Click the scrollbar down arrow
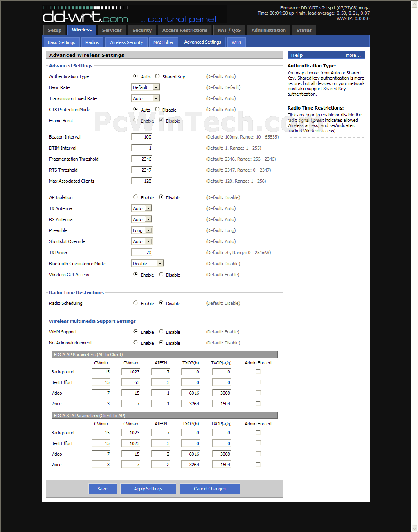Image resolution: width=418 pixels, height=532 pixels. pyautogui.click(x=414, y=528)
